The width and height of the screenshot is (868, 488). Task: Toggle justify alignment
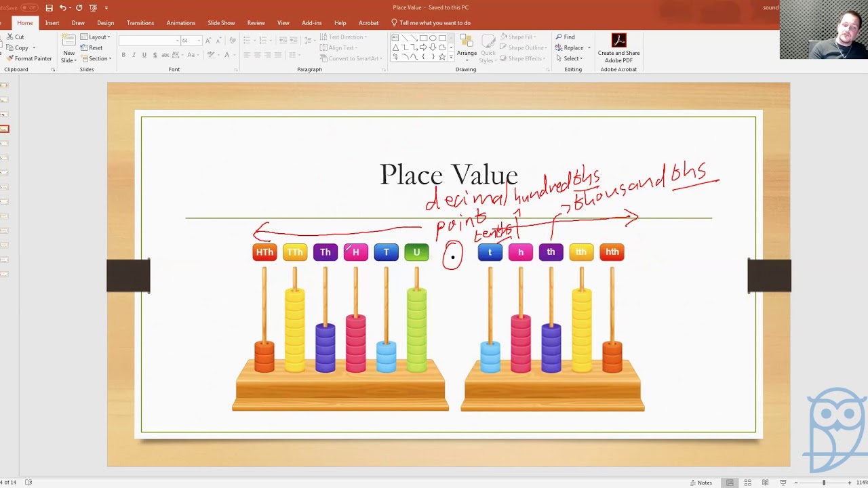pos(279,55)
